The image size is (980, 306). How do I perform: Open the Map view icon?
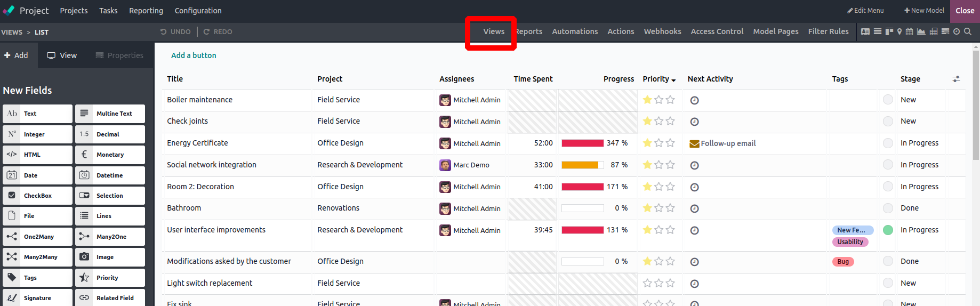click(899, 31)
